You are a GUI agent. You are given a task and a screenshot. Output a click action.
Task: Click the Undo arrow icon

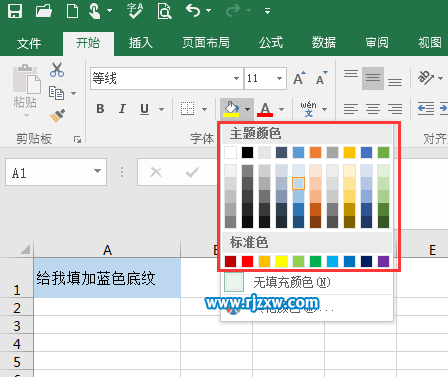tap(193, 10)
